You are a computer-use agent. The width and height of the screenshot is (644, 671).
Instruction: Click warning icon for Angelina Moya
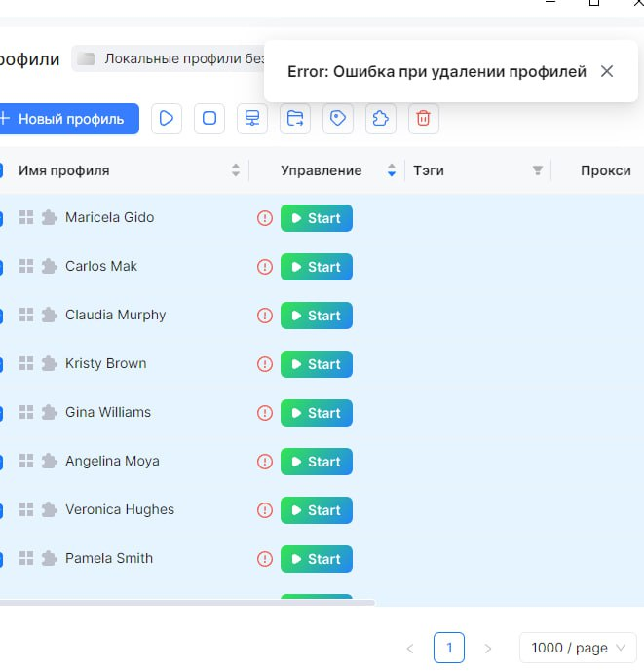(265, 462)
